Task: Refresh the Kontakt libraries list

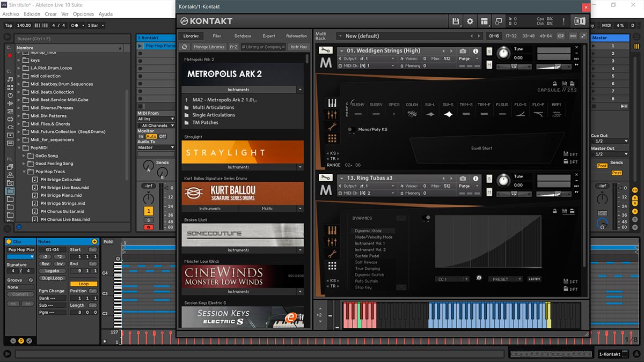Action: point(185,47)
